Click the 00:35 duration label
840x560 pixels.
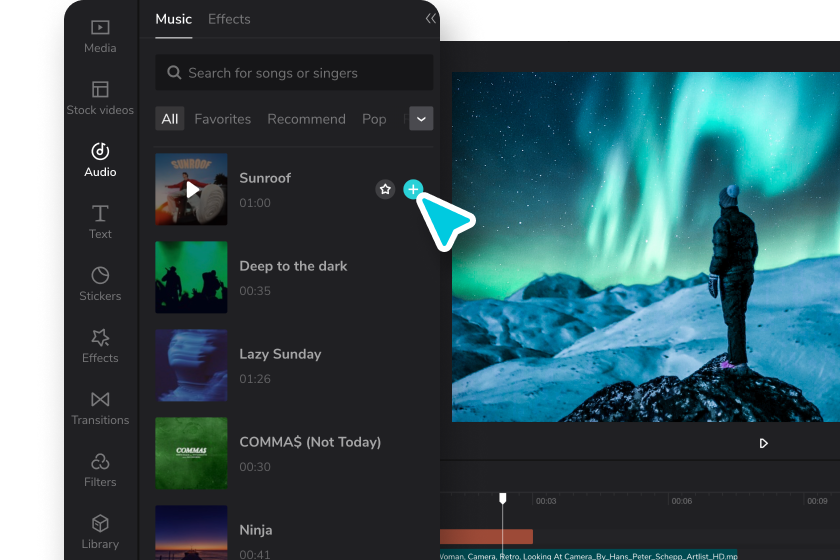click(x=255, y=291)
